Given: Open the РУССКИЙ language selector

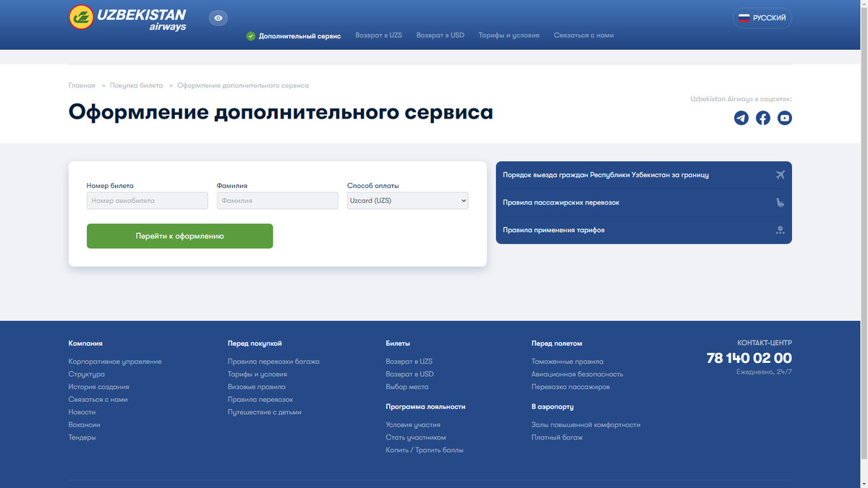Looking at the screenshot, I should click(x=762, y=18).
